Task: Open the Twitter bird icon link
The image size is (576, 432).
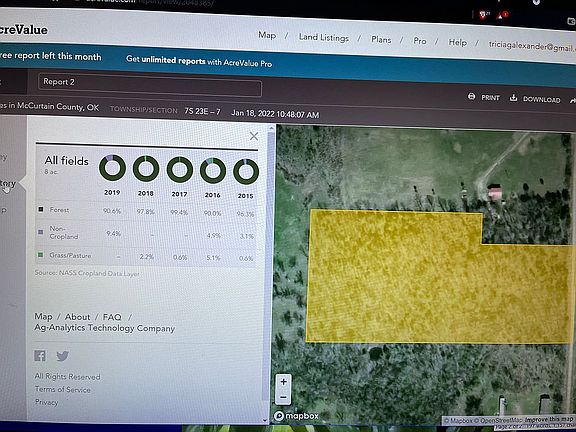Action: point(62,356)
